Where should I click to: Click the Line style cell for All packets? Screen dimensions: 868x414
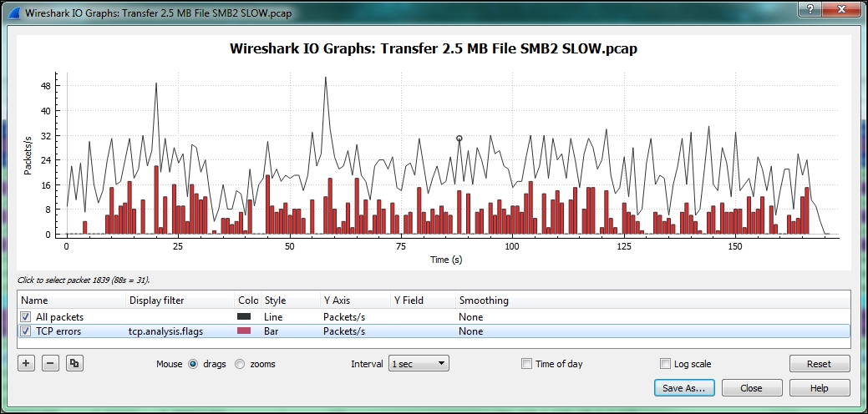273,316
